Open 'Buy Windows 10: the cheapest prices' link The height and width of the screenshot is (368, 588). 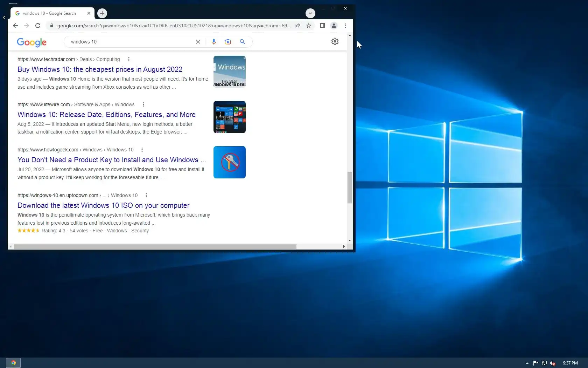100,69
